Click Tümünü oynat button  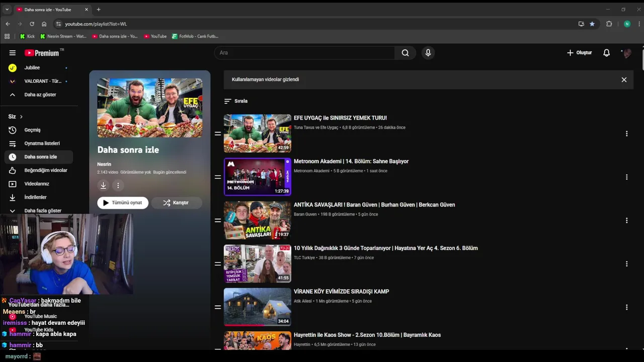123,203
